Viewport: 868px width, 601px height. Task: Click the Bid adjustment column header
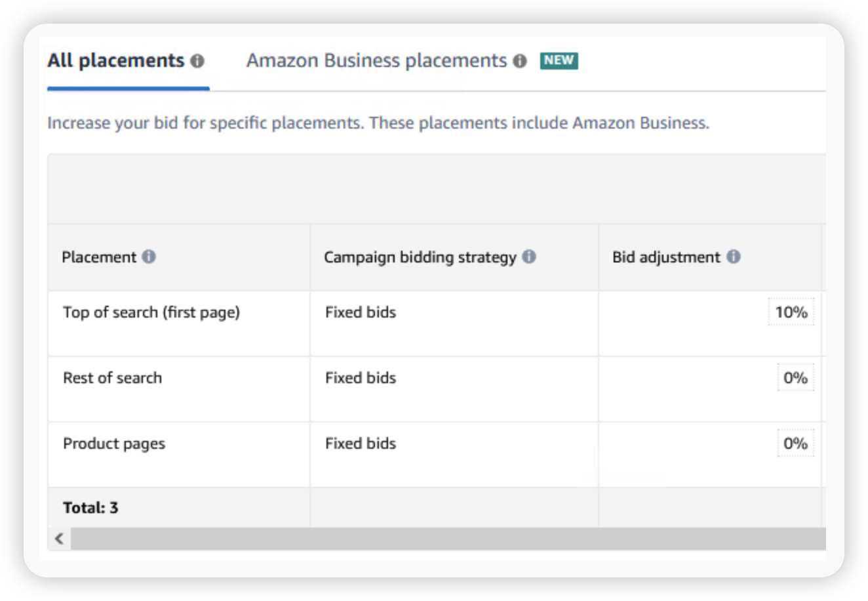point(665,257)
